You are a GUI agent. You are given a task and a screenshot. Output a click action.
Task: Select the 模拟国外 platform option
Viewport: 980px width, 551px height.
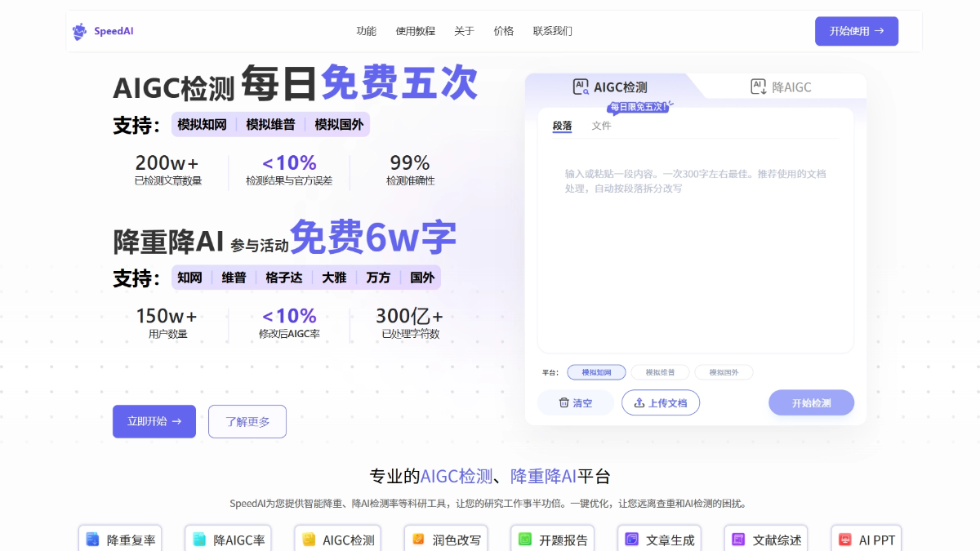coord(724,372)
